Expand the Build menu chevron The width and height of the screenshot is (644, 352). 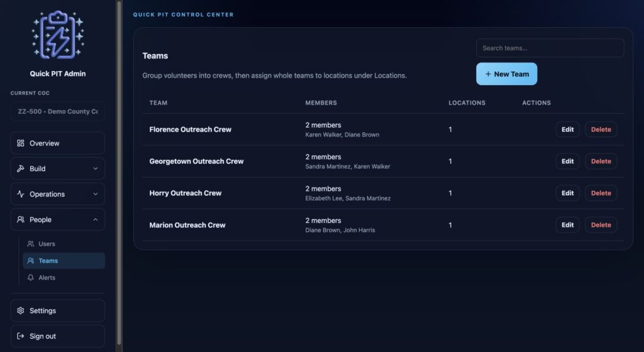(96, 169)
